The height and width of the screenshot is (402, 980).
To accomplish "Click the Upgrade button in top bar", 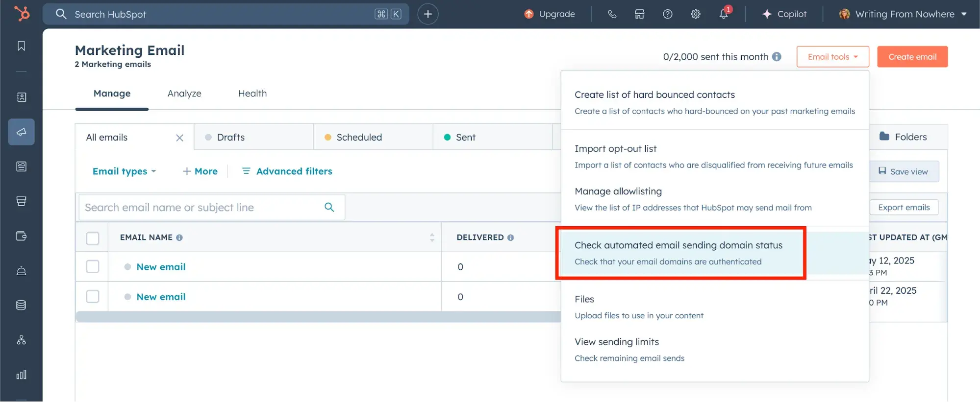I will [x=549, y=14].
